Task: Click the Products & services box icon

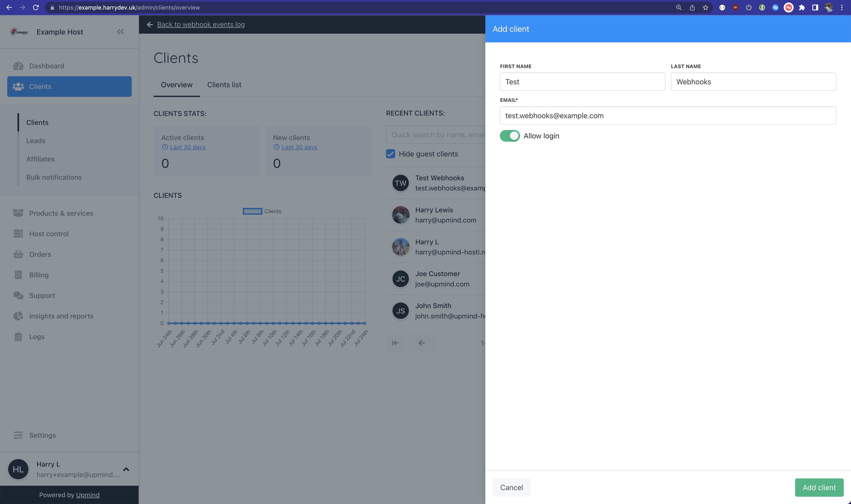Action: 18,213
